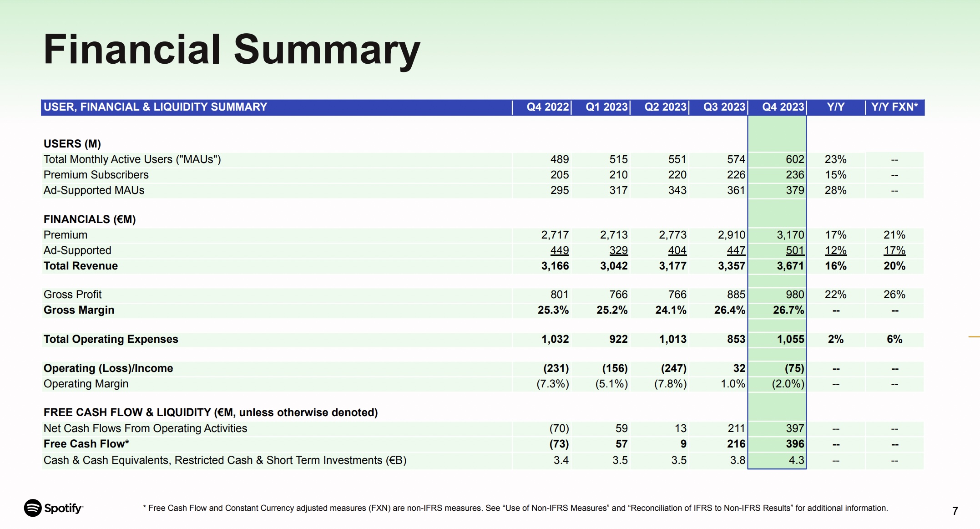The image size is (980, 529).
Task: Click the Q4 2023 Gross Margin 26.7%
Action: pyautogui.click(x=788, y=310)
